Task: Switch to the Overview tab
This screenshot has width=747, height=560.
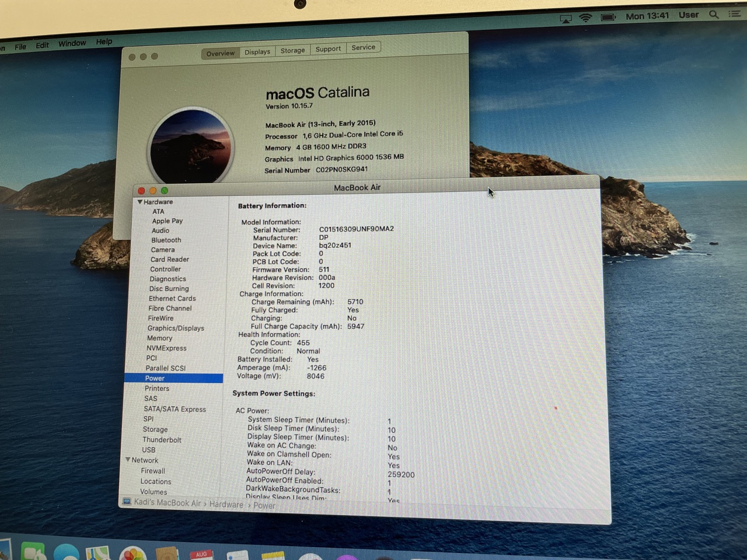Action: tap(220, 53)
